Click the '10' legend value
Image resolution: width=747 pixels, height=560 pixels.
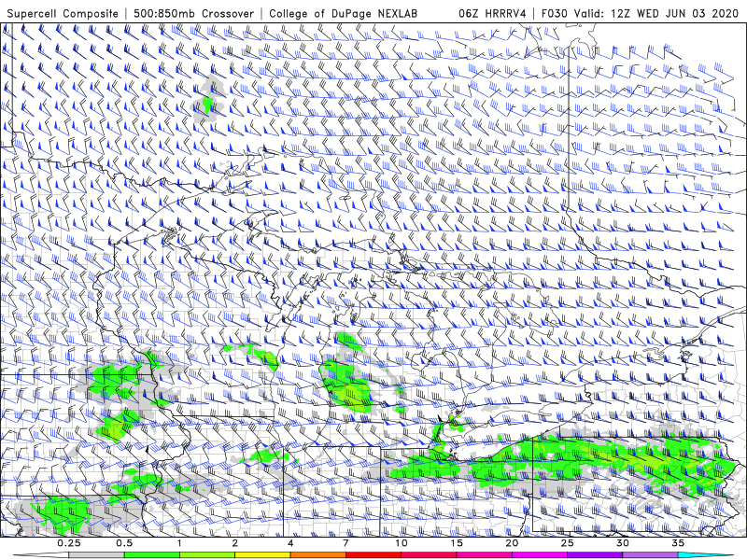(402, 543)
